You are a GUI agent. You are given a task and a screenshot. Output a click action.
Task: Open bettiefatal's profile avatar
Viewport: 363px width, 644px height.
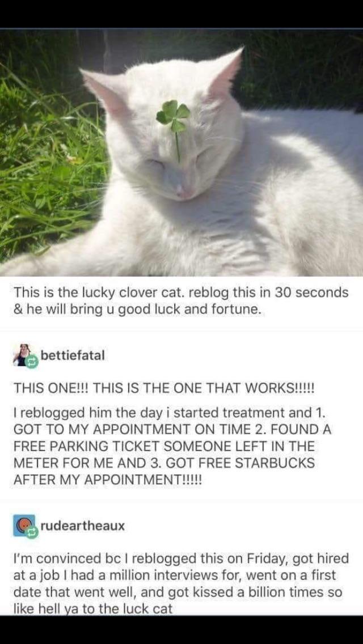tap(23, 355)
